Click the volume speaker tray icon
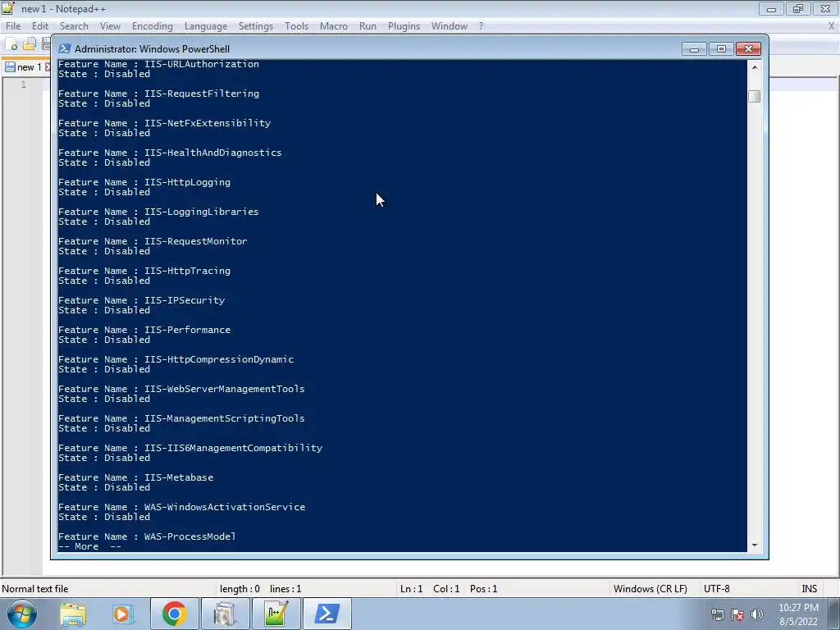840x630 pixels. [757, 615]
